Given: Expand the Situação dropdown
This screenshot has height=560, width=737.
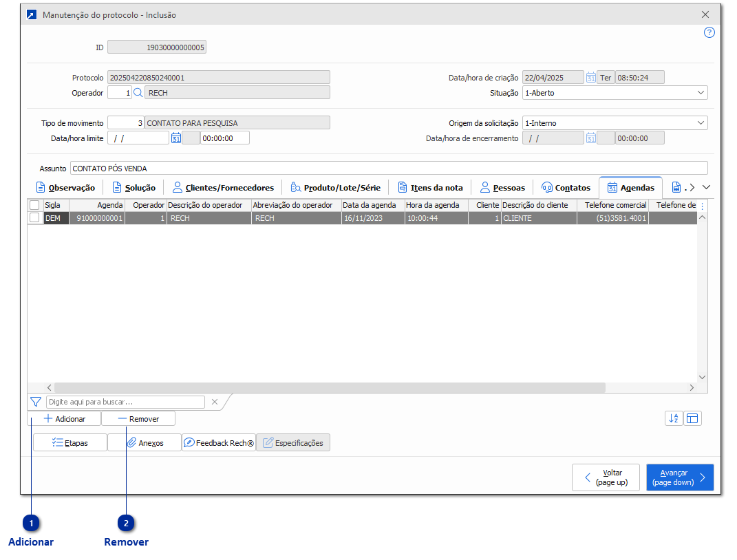Looking at the screenshot, I should (x=701, y=93).
